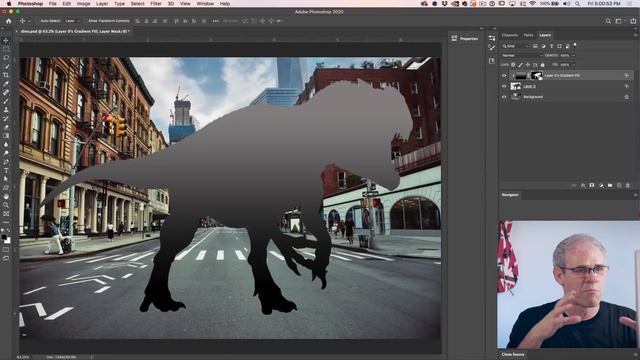Toggle the Auto-Select checkbox

click(38, 21)
